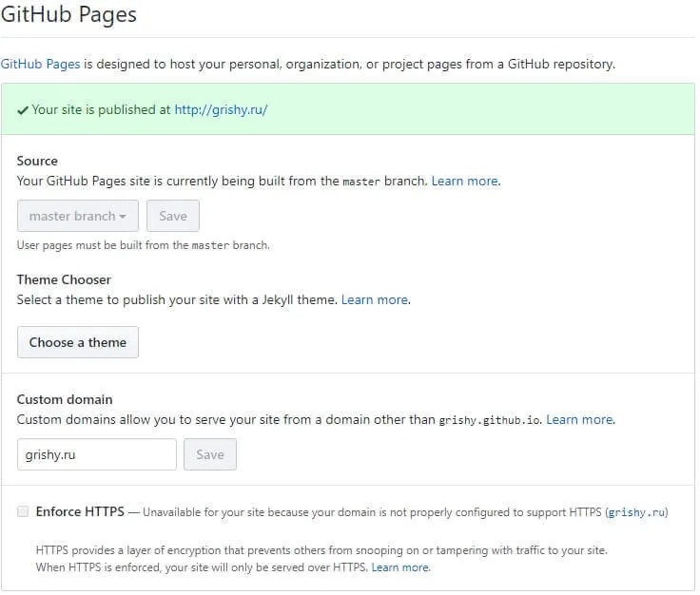Click the grishy.github.io code text

pyautogui.click(x=489, y=420)
